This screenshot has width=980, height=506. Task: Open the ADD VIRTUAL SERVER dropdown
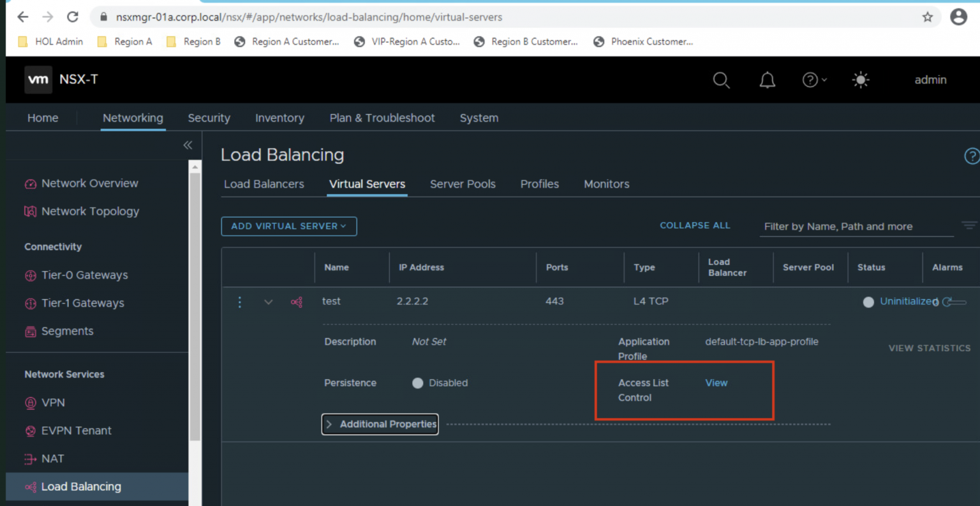288,226
